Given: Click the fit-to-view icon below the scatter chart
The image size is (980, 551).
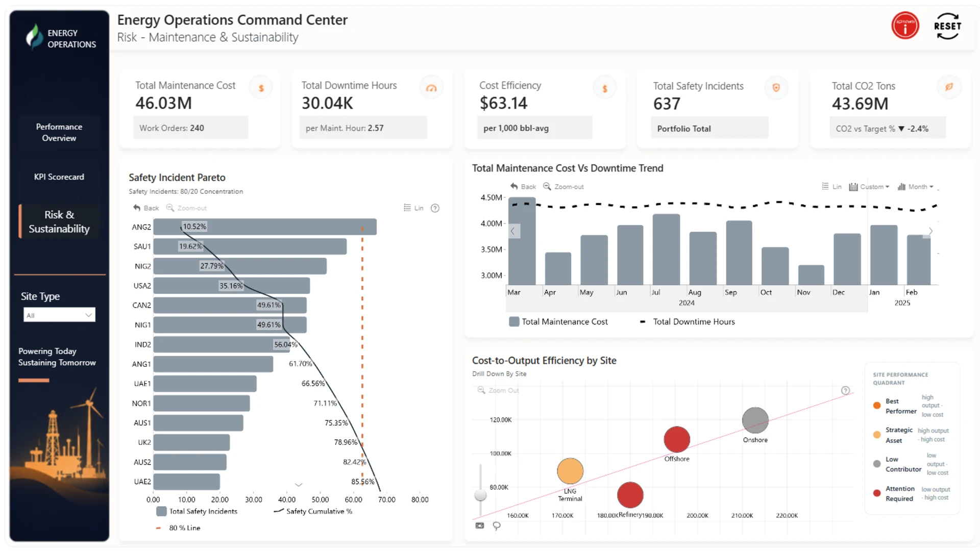Looking at the screenshot, I should click(x=480, y=525).
